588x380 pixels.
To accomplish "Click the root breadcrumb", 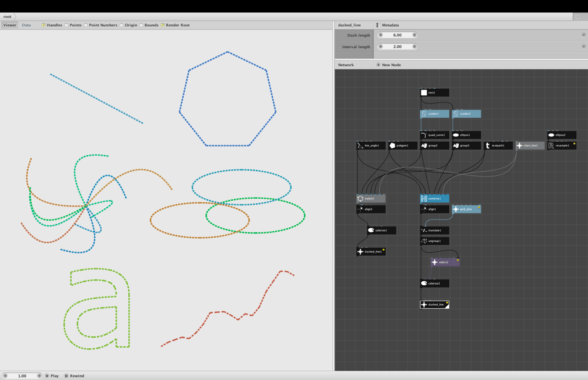I will (7, 16).
